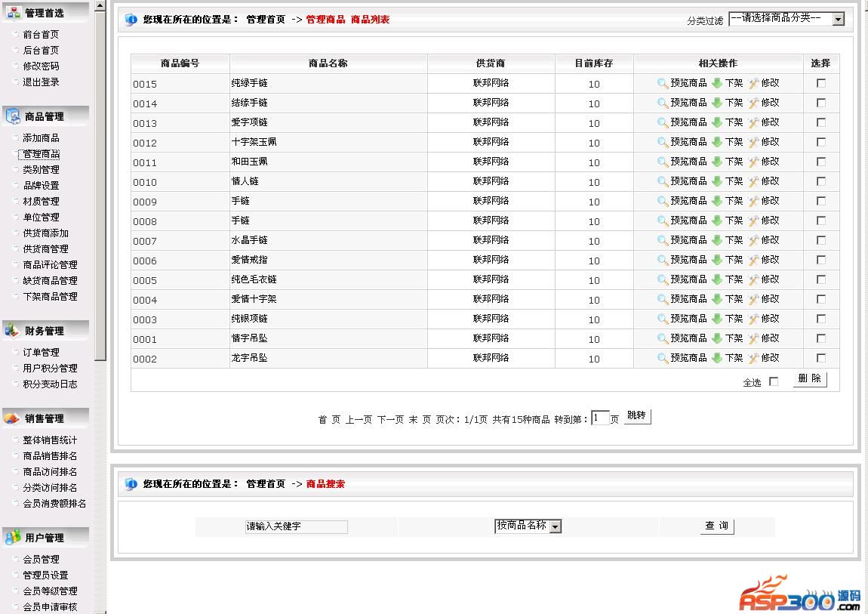Tick the checkbox for product 0013 爱字项链
Viewport: 868px width, 614px height.
coord(821,122)
